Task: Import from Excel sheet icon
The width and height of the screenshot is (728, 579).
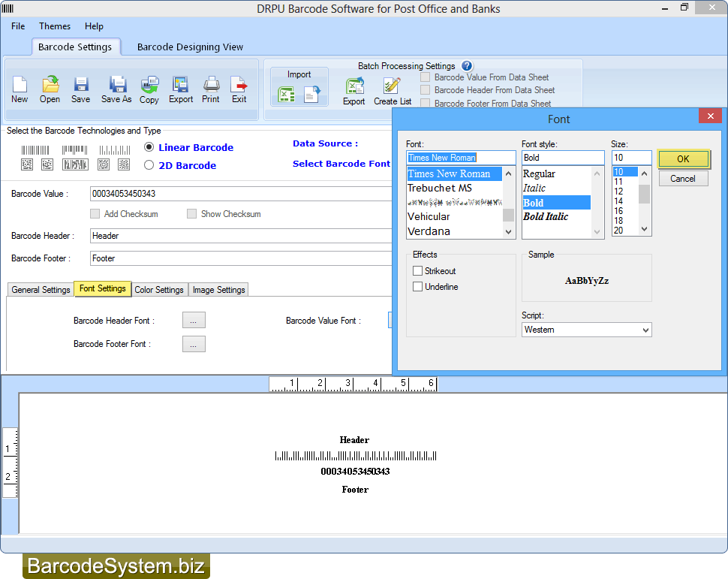Action: pos(286,95)
